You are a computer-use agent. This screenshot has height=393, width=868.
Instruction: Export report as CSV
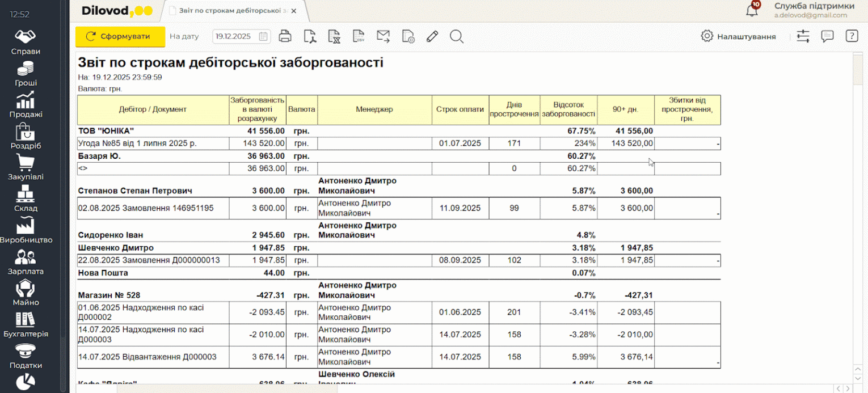pyautogui.click(x=359, y=36)
